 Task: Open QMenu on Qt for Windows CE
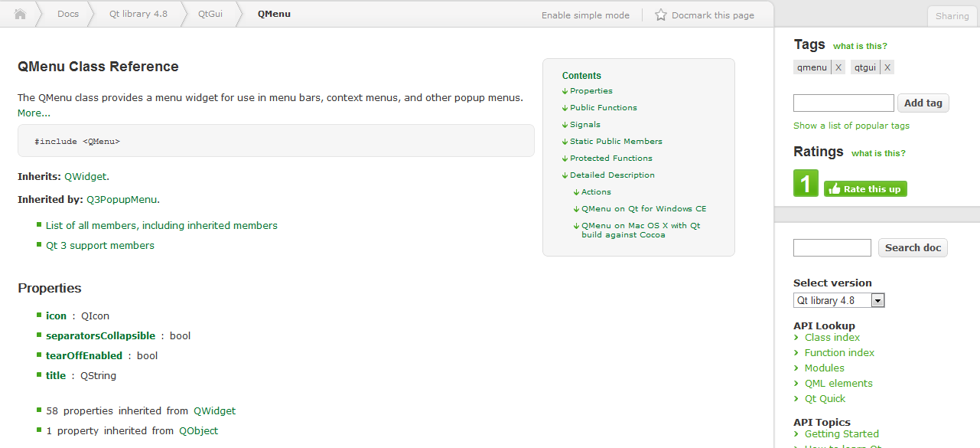[643, 209]
